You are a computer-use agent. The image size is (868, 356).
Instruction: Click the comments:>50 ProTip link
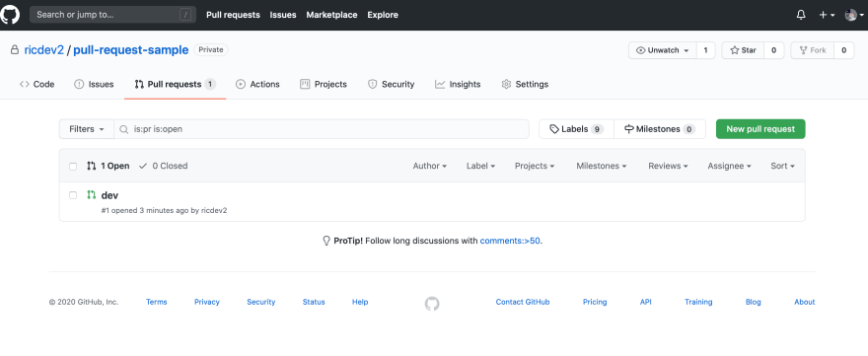(x=510, y=241)
